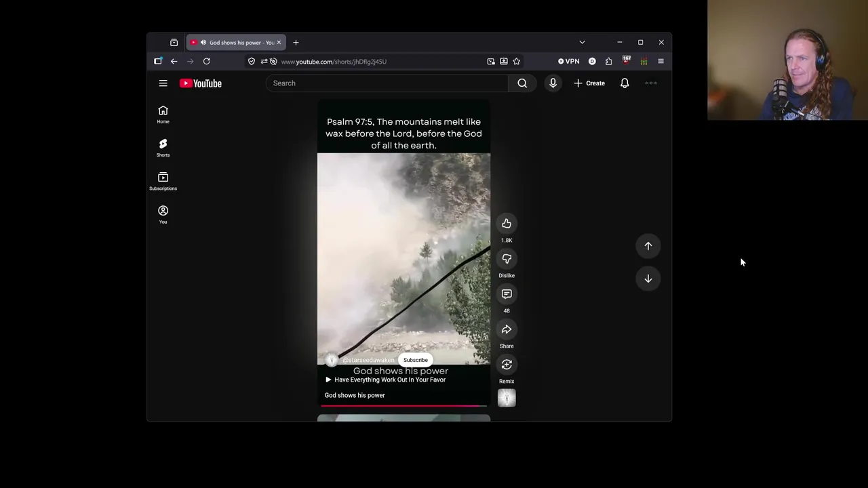Open the browser extensions puzzle icon
Screen dimensions: 868x488
608,61
